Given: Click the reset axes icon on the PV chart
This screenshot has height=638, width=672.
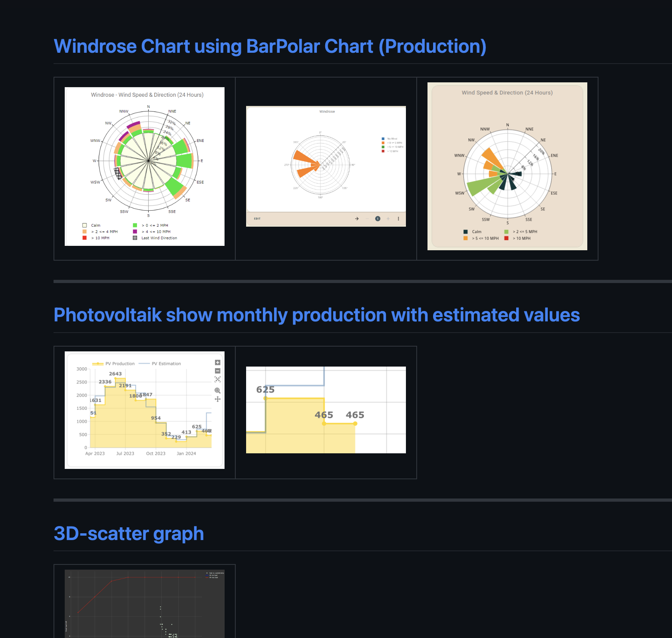Looking at the screenshot, I should (217, 379).
